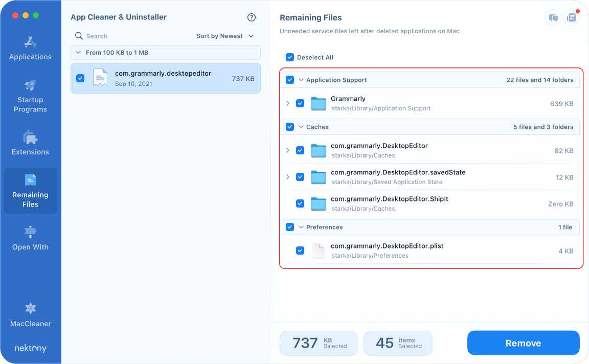The height and width of the screenshot is (364, 589).
Task: Click the com.grammarly.desktopeditor document icon
Action: pyautogui.click(x=100, y=78)
